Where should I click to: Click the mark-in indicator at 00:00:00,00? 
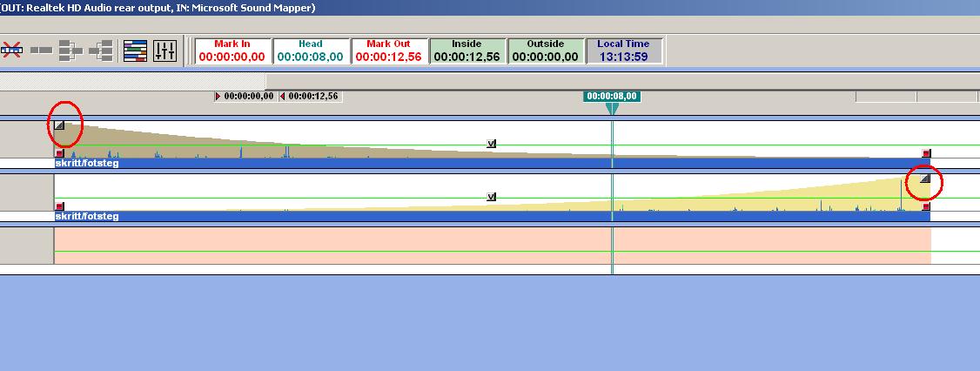tap(245, 97)
